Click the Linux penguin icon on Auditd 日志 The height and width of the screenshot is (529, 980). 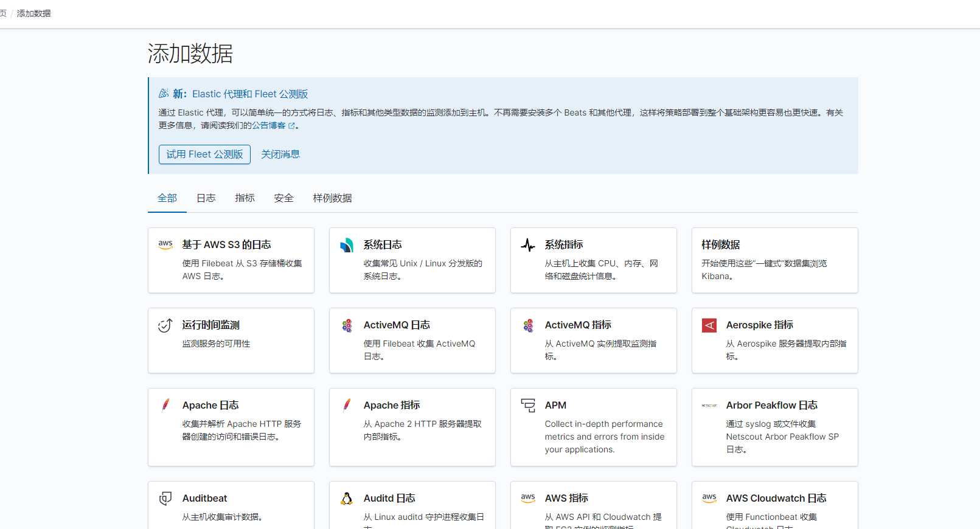(347, 499)
